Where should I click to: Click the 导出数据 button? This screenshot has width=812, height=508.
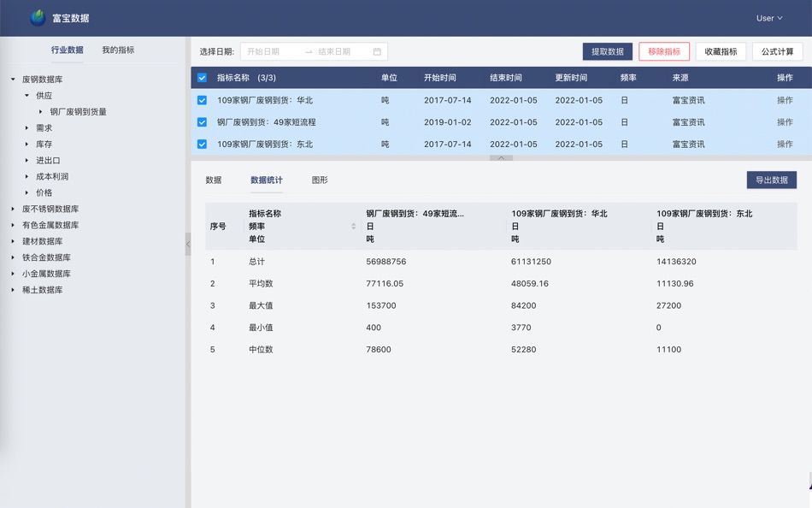click(x=772, y=180)
